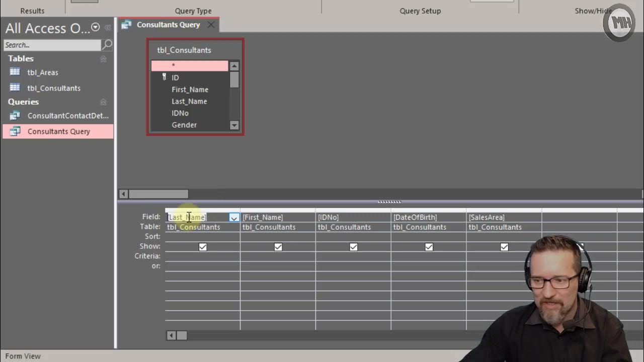The width and height of the screenshot is (644, 362).
Task: Click the ConsultantContactDet... query icon
Action: (15, 116)
